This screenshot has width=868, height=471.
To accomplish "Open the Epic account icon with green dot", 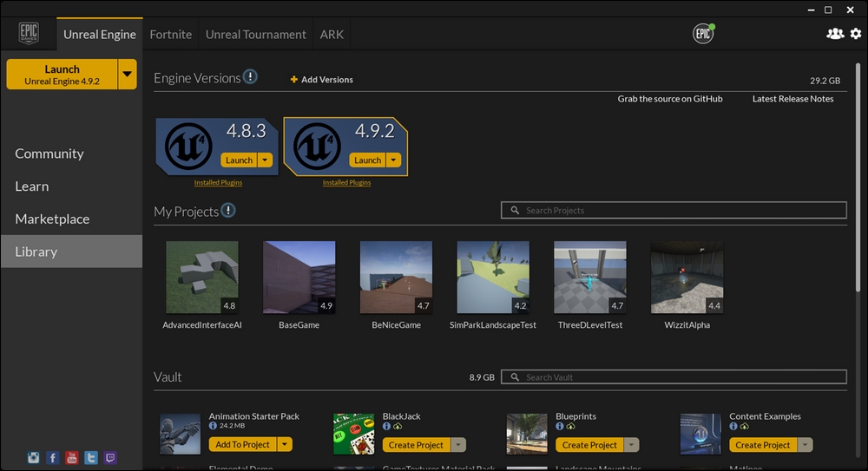I will pos(703,33).
